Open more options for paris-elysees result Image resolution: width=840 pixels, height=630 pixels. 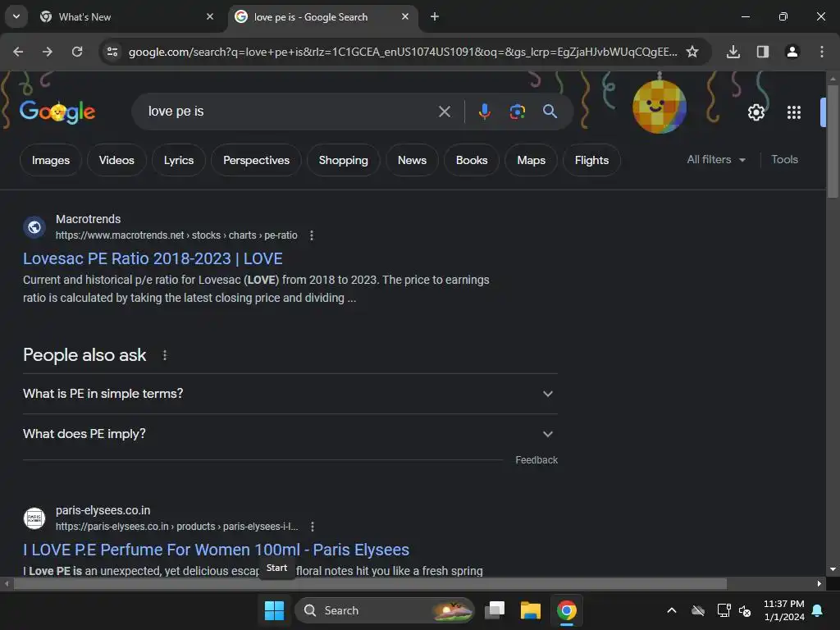pos(313,527)
